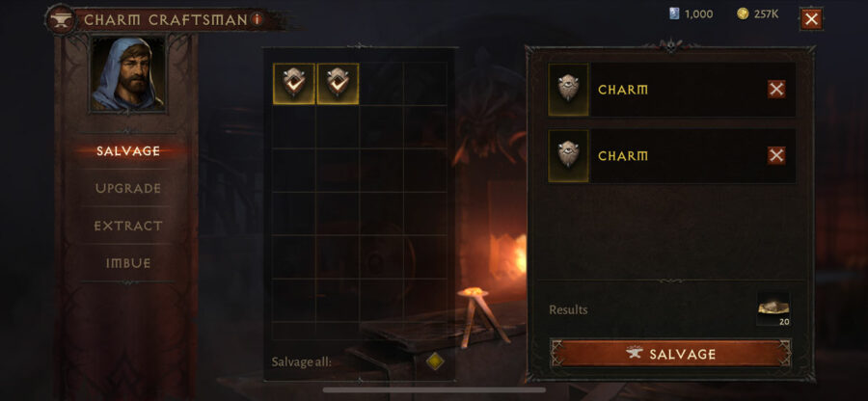Switch to the Upgrade tab
This screenshot has height=401, width=868.
[x=128, y=188]
